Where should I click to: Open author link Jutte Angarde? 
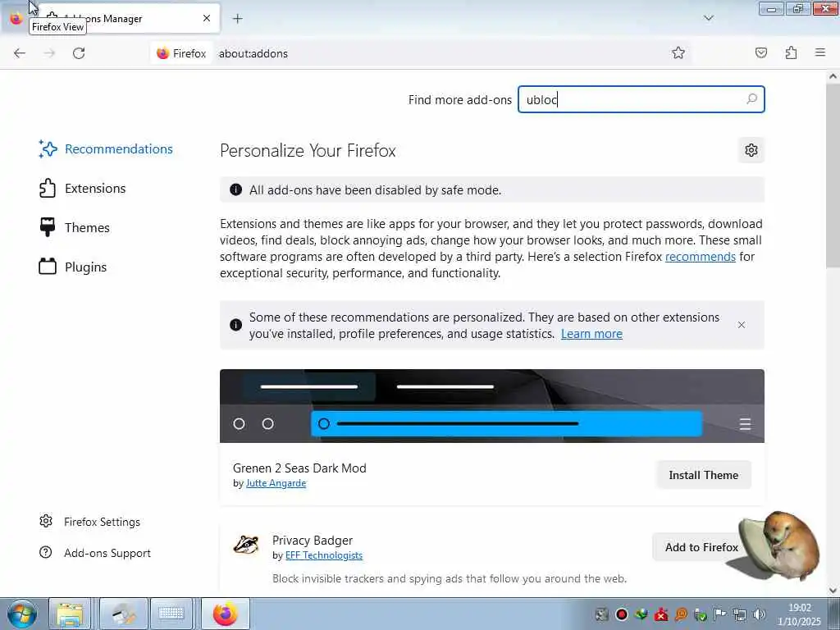coord(276,483)
